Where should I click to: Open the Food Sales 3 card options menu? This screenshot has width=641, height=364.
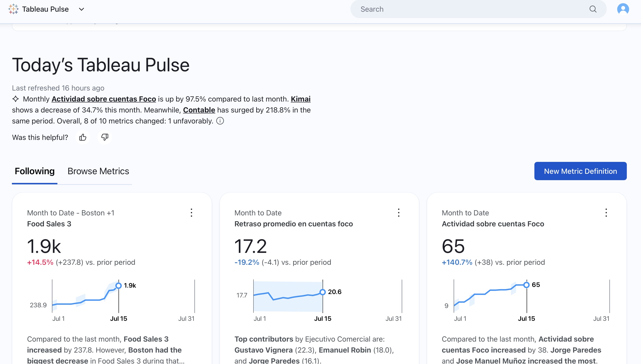click(191, 213)
